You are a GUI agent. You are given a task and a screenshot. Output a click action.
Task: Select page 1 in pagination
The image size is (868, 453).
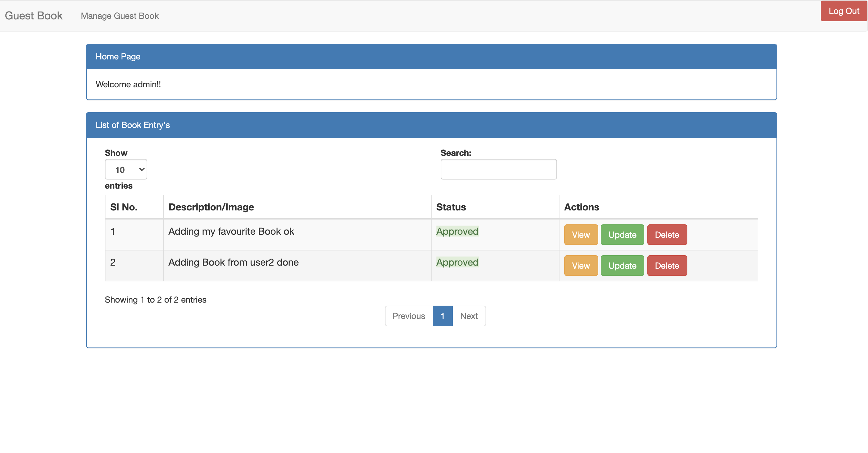pyautogui.click(x=442, y=316)
